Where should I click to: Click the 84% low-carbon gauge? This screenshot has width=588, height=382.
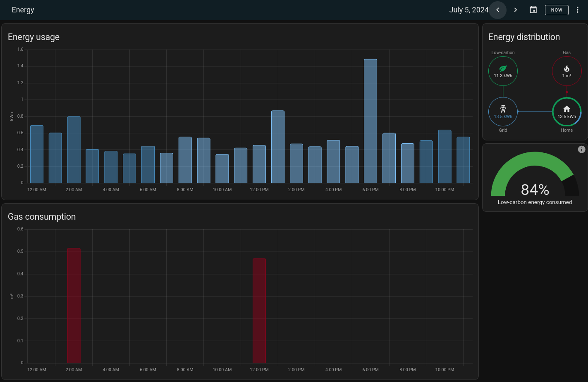pos(535,174)
